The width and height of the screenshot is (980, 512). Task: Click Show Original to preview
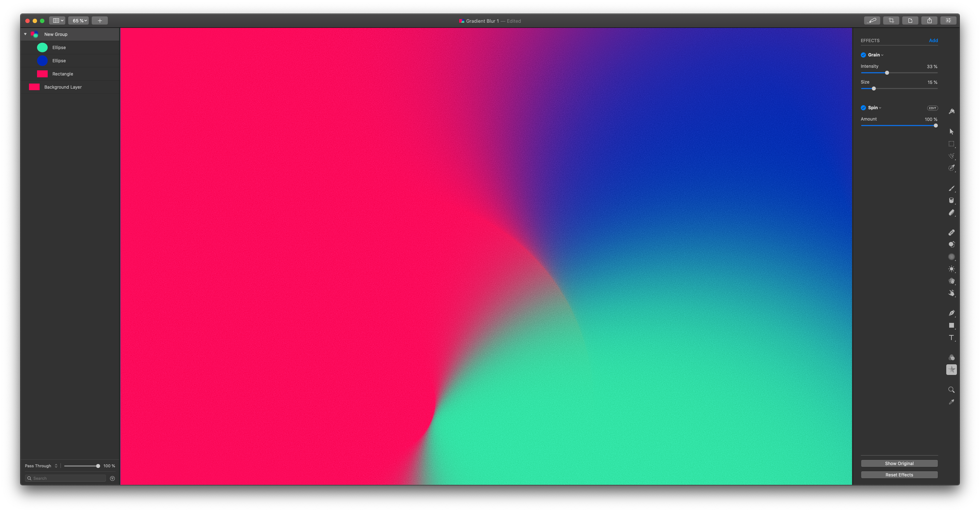pos(899,464)
